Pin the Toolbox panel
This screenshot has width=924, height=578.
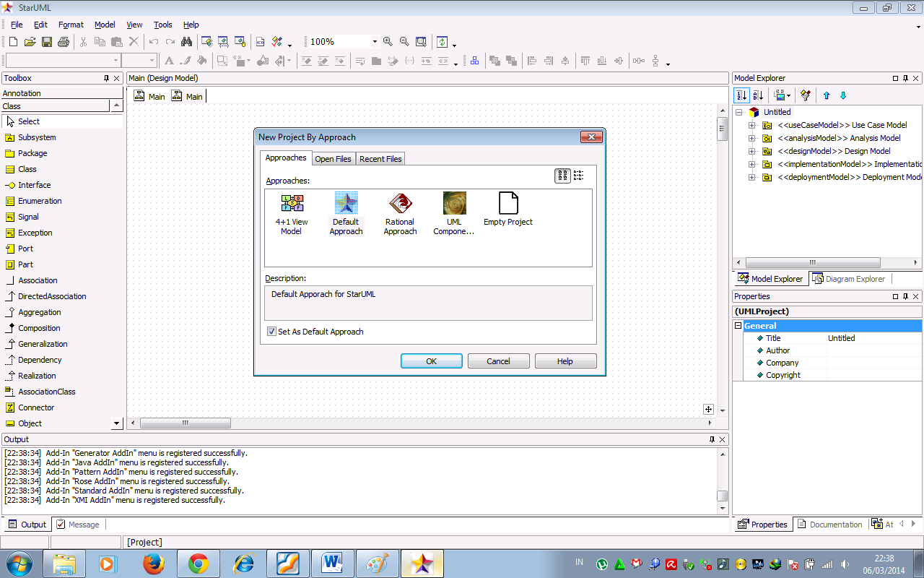pos(106,78)
